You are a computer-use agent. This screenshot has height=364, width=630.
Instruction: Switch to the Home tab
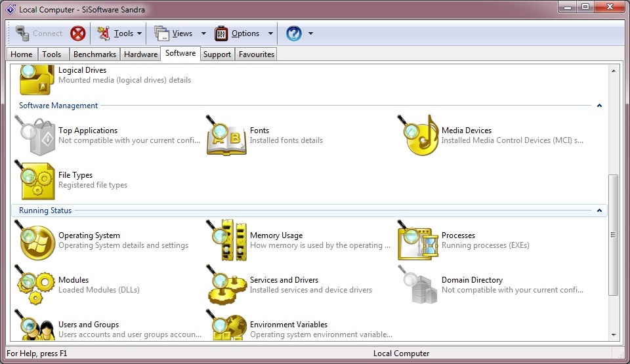[22, 54]
